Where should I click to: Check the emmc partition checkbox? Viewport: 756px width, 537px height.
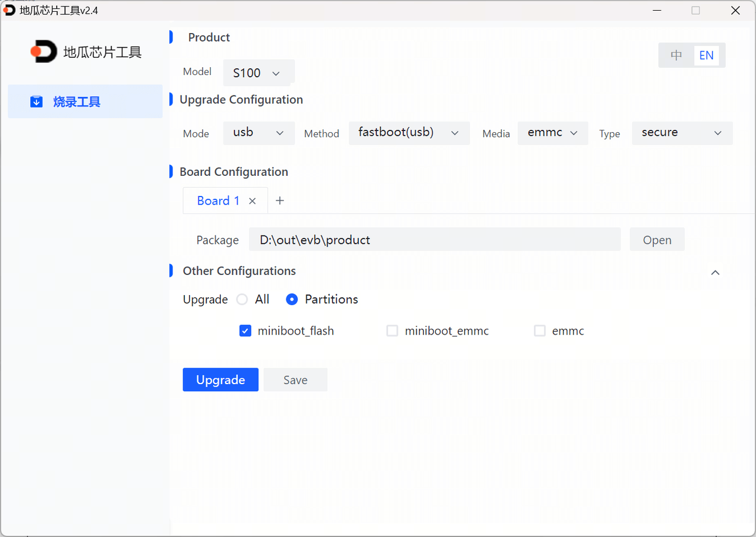pos(539,331)
